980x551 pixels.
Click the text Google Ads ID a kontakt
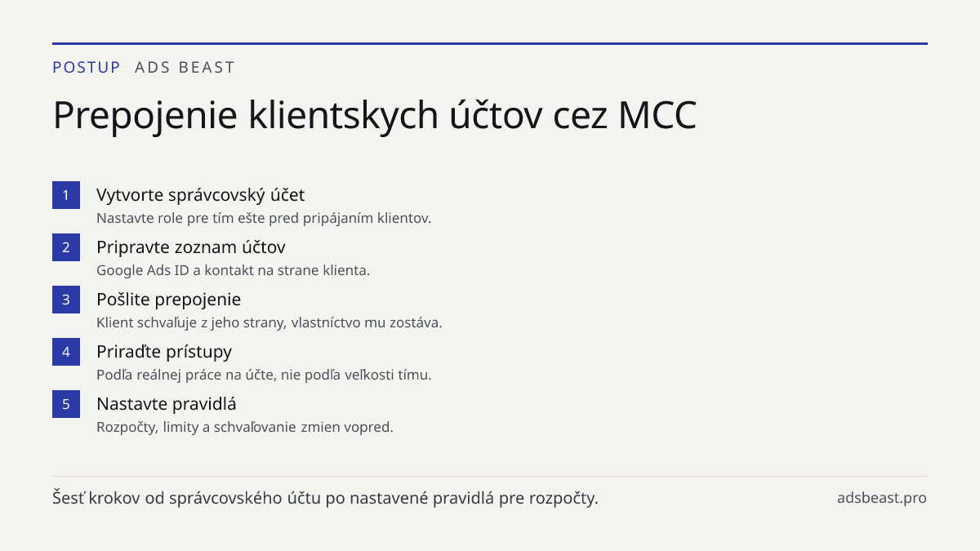233,270
